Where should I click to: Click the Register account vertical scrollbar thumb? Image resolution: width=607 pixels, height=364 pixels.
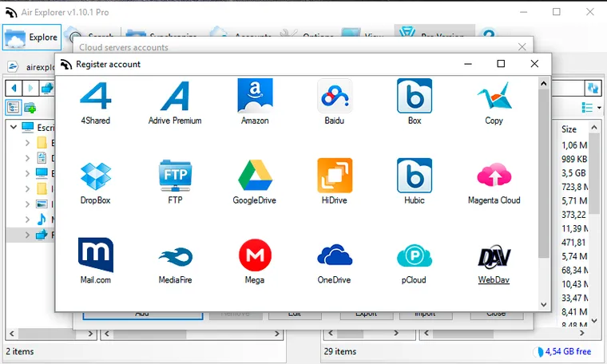[x=544, y=173]
